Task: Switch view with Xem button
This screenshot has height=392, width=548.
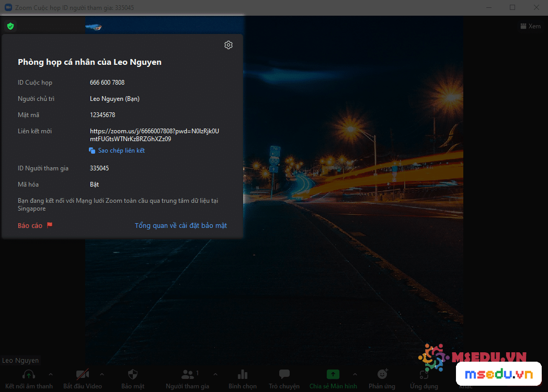Action: pyautogui.click(x=531, y=26)
